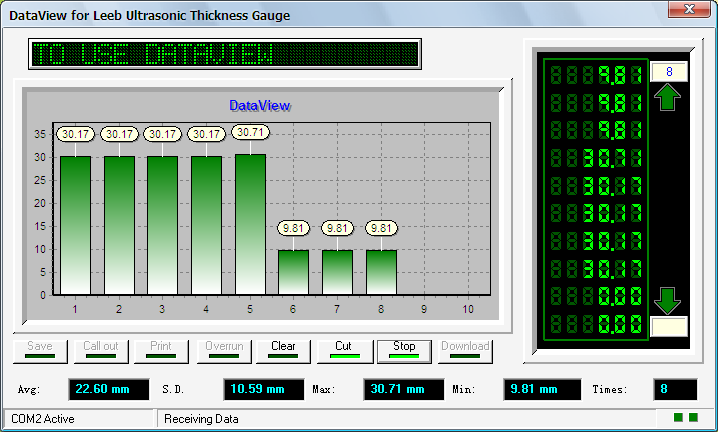Click the green down arrow in readings panel
Image resolution: width=718 pixels, height=432 pixels.
pyautogui.click(x=668, y=300)
